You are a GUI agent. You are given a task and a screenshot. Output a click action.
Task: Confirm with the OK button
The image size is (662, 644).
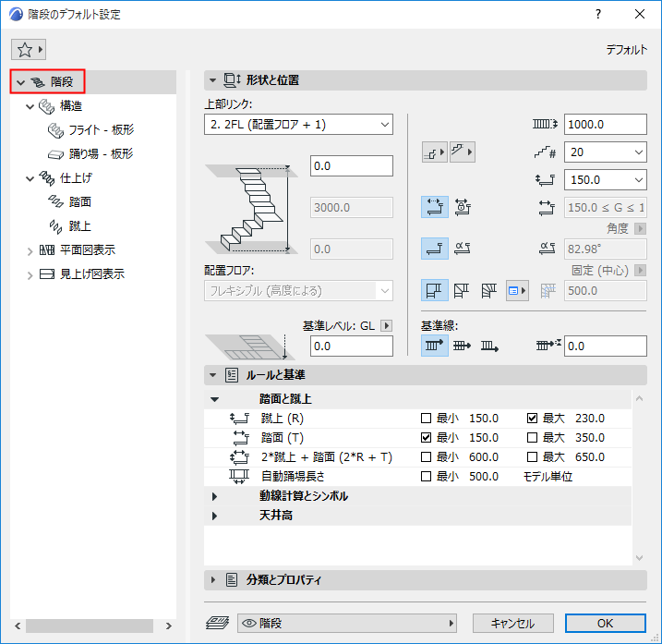[x=605, y=624]
